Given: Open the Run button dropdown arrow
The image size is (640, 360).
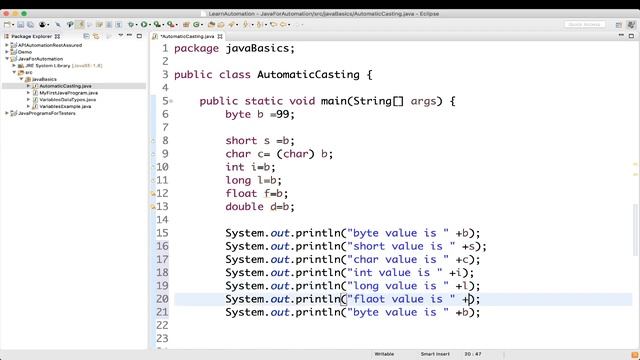Looking at the screenshot, I should (x=150, y=25).
